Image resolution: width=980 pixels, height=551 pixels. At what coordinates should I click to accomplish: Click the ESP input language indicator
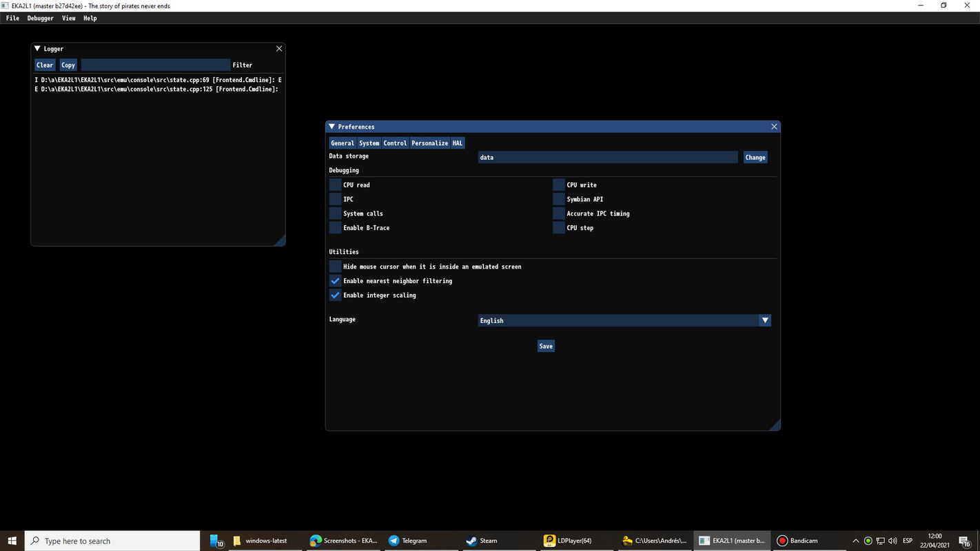point(908,541)
